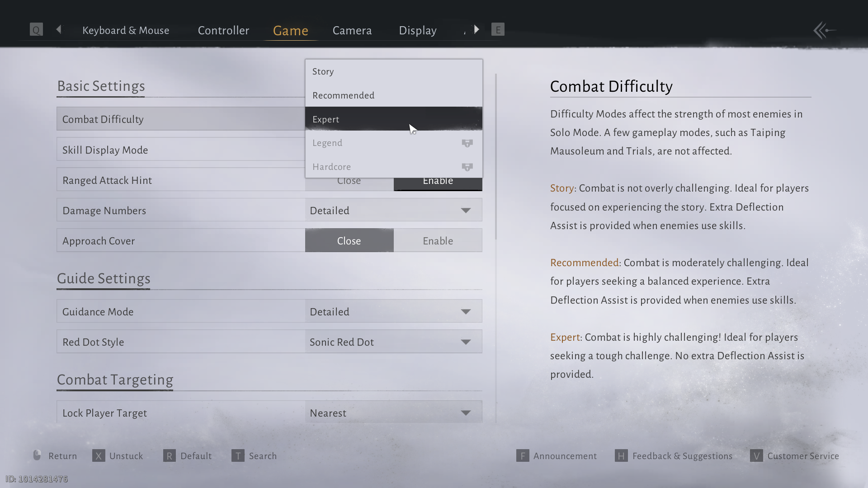Screen dimensions: 868x488
Task: Click the settings list scrollbar
Action: point(496,156)
